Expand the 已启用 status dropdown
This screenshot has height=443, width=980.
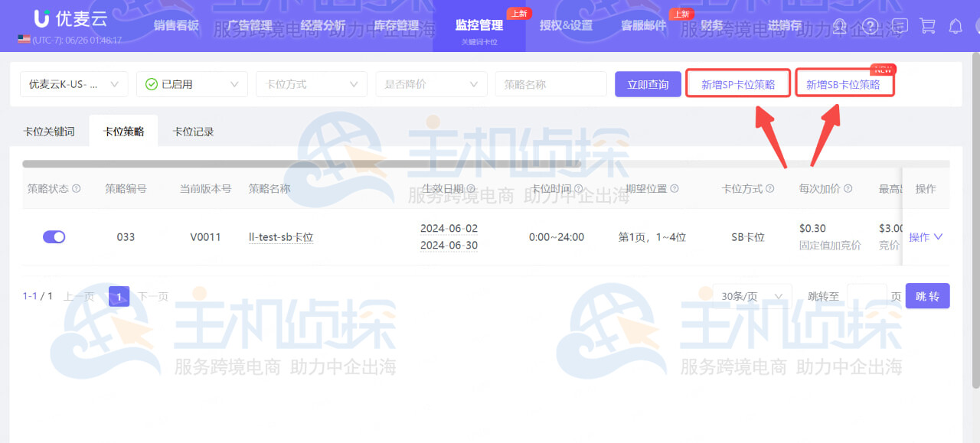191,84
